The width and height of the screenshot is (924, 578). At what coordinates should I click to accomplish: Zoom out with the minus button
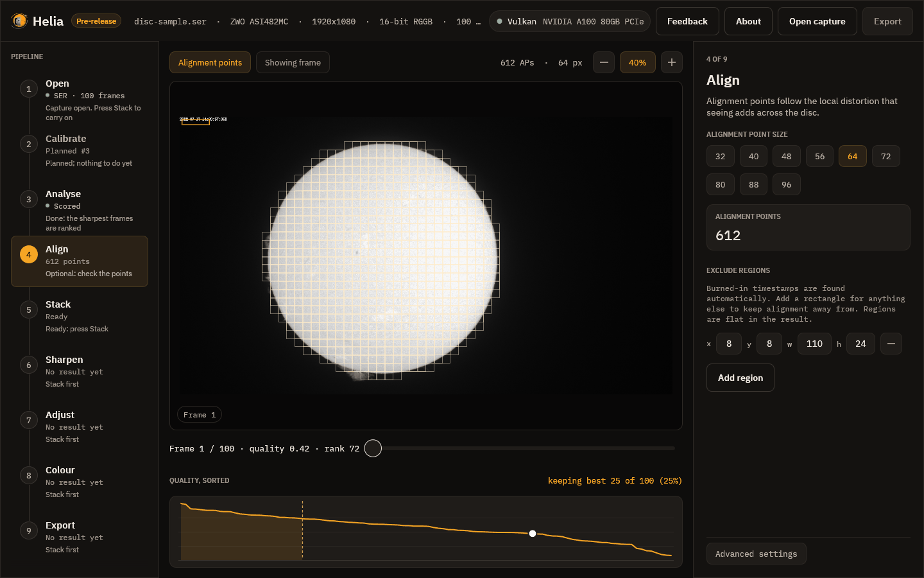coord(604,62)
